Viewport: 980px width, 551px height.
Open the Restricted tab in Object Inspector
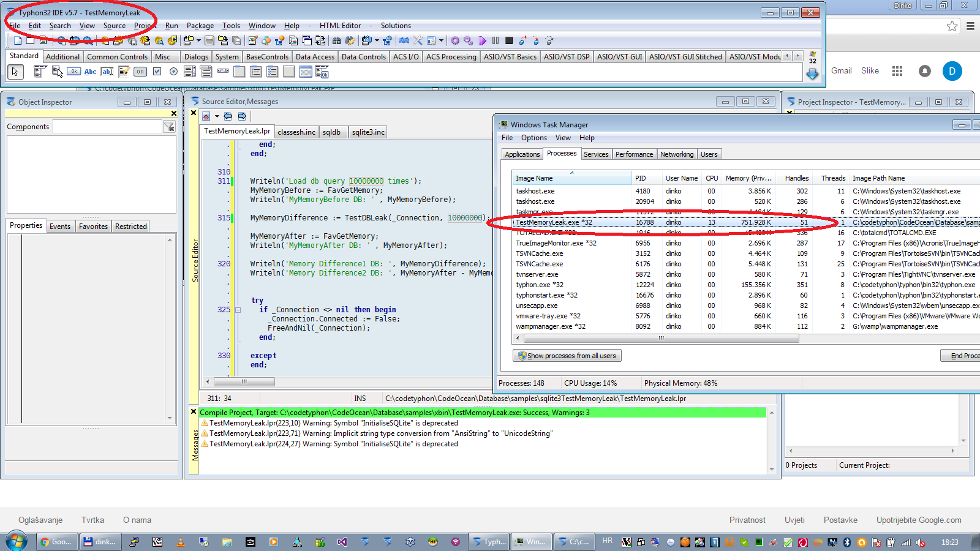tap(131, 227)
